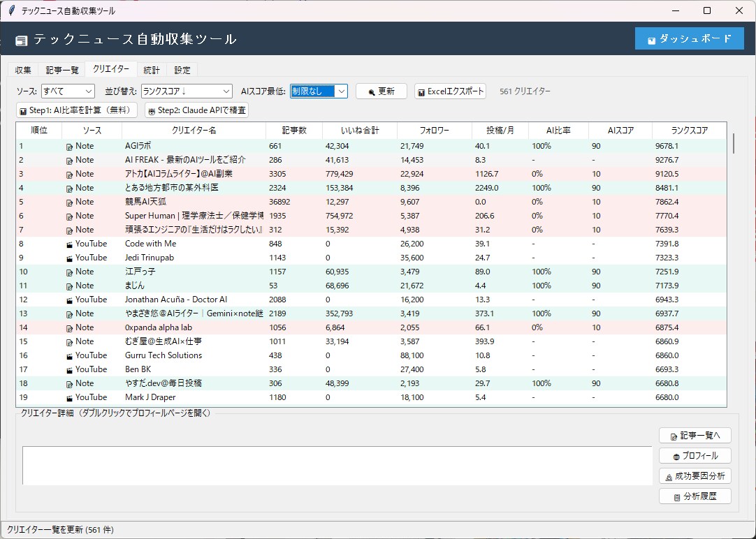The image size is (756, 539).
Task: Click the Note icon in 0xpanda alpha lab row
Action: click(69, 328)
